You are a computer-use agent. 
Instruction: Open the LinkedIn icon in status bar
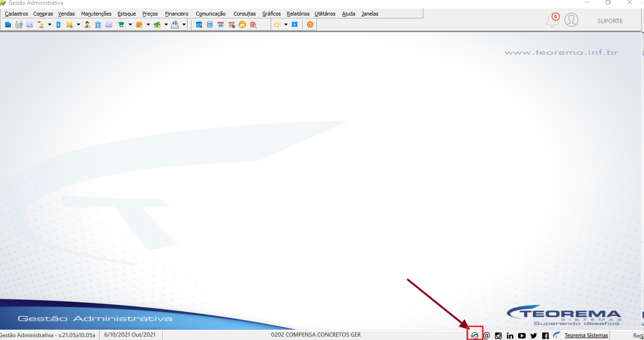pyautogui.click(x=510, y=336)
